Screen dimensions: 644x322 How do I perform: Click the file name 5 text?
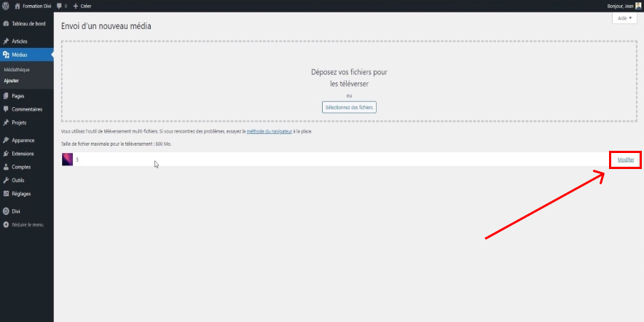[77, 160]
